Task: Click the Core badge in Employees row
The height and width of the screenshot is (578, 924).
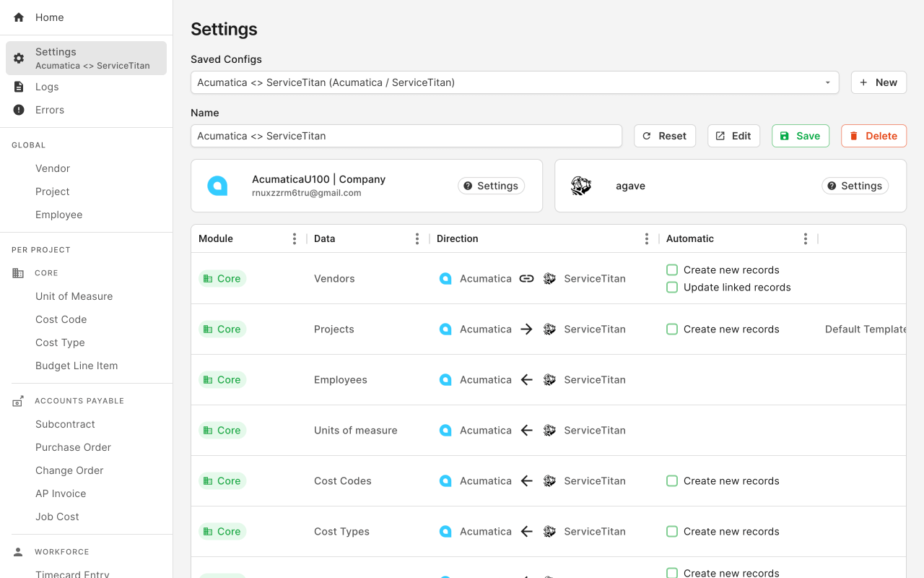Action: 222,379
